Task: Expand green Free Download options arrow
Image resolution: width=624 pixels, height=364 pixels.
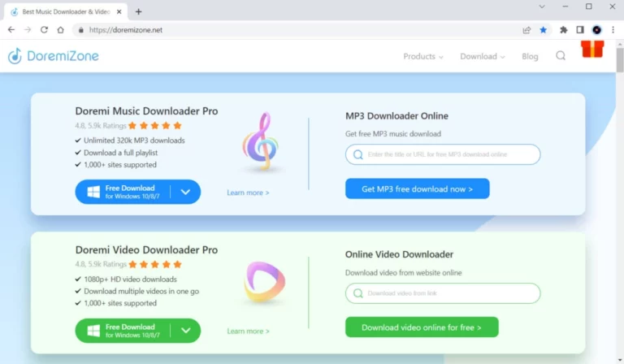Action: 185,330
